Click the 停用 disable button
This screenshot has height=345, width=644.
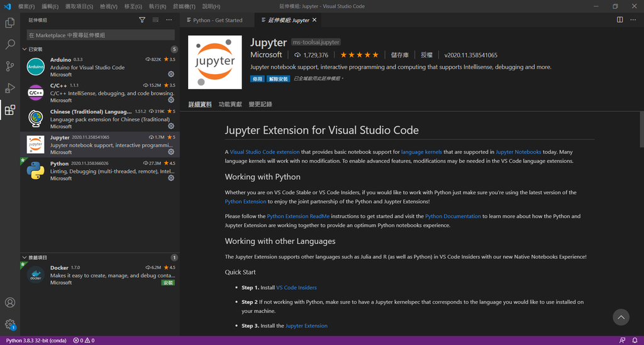point(257,79)
